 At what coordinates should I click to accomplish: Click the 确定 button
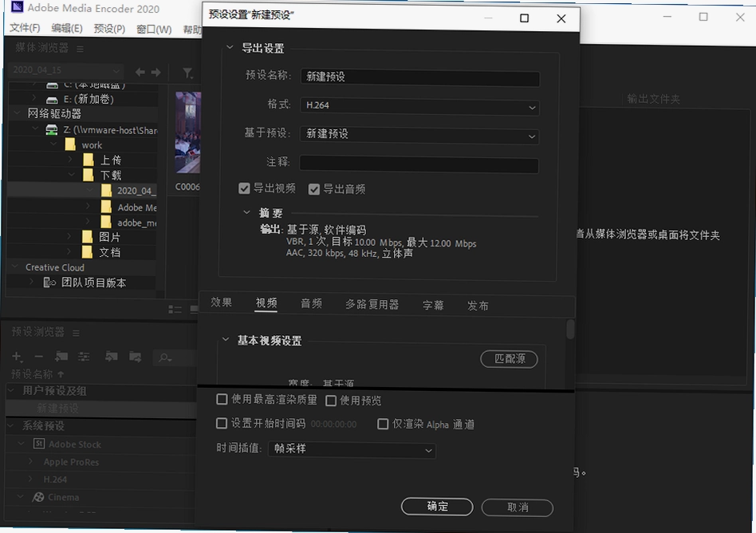pyautogui.click(x=437, y=507)
